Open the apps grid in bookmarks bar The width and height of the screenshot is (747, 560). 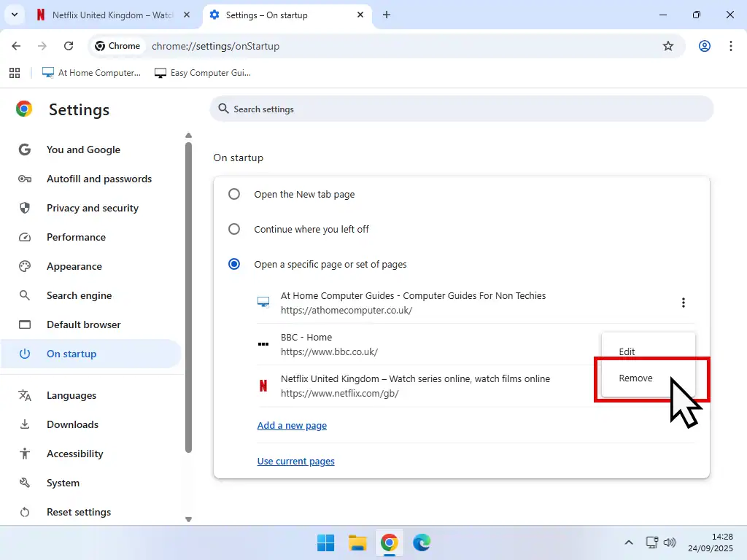pos(14,73)
